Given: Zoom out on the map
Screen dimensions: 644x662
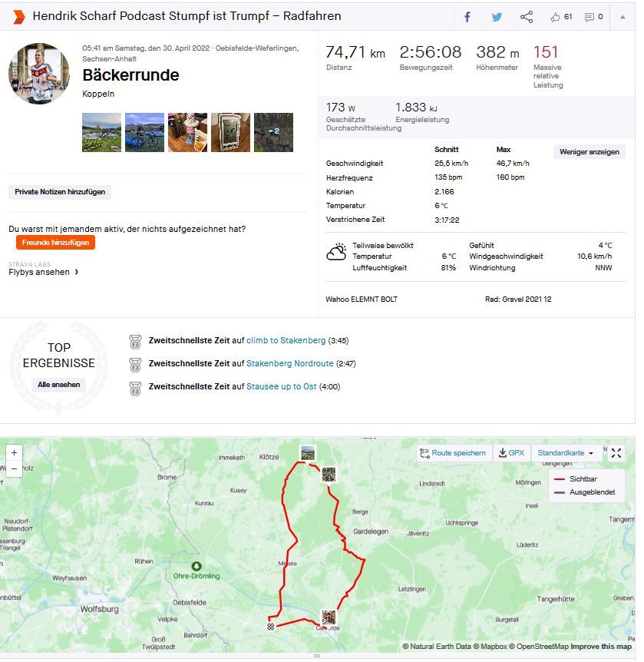Looking at the screenshot, I should (x=14, y=468).
